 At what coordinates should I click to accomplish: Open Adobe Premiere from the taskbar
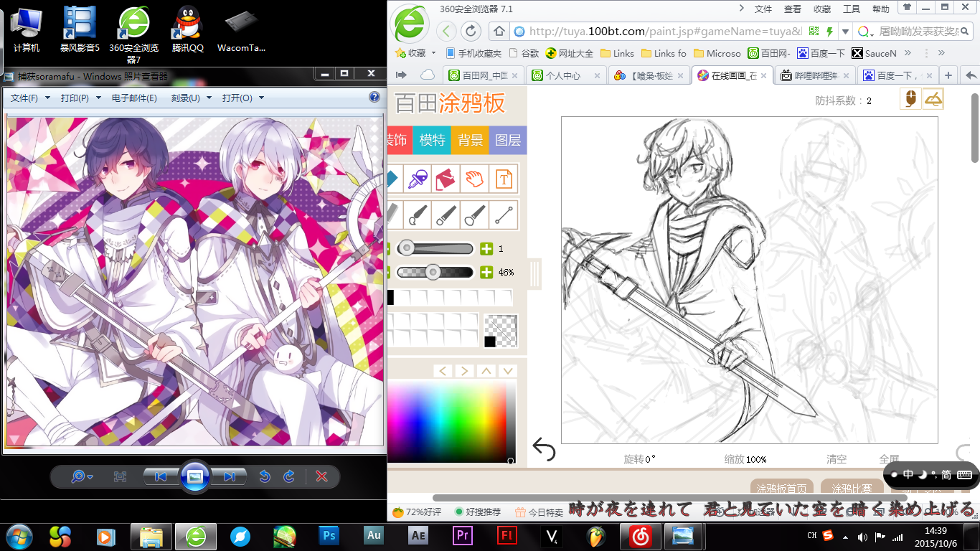click(462, 535)
